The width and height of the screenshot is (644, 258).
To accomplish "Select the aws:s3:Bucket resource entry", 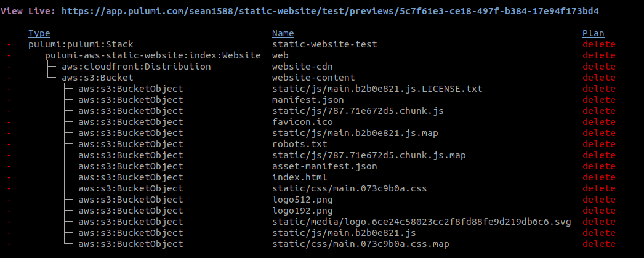I will click(x=97, y=78).
